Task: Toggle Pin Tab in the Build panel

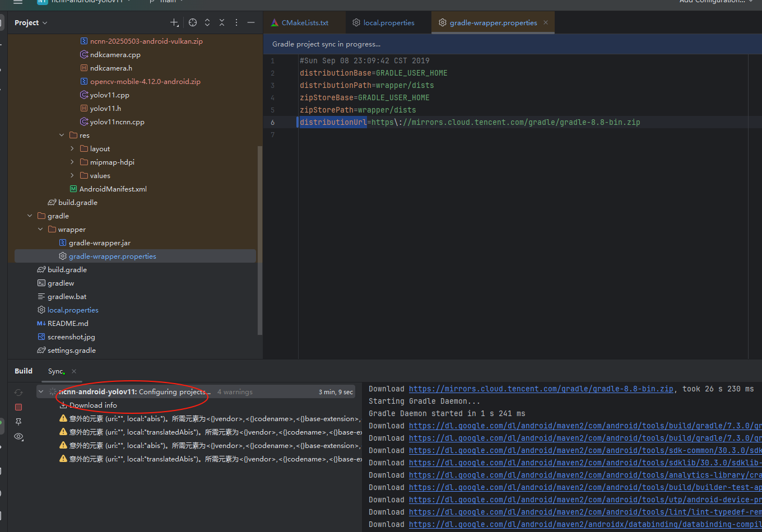Action: (18, 422)
